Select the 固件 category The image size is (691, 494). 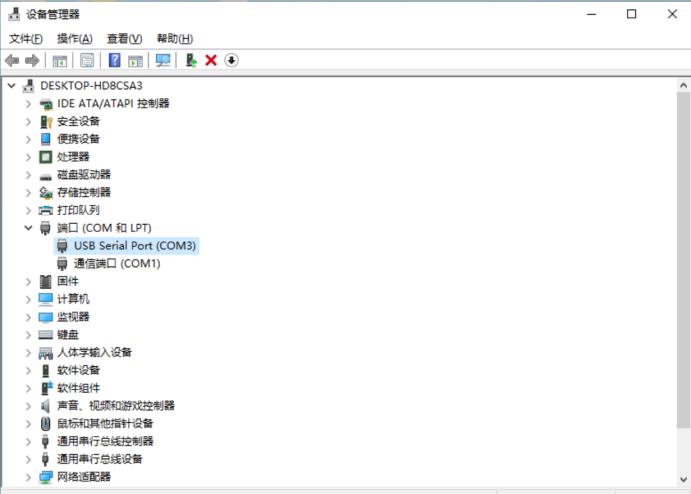click(68, 281)
